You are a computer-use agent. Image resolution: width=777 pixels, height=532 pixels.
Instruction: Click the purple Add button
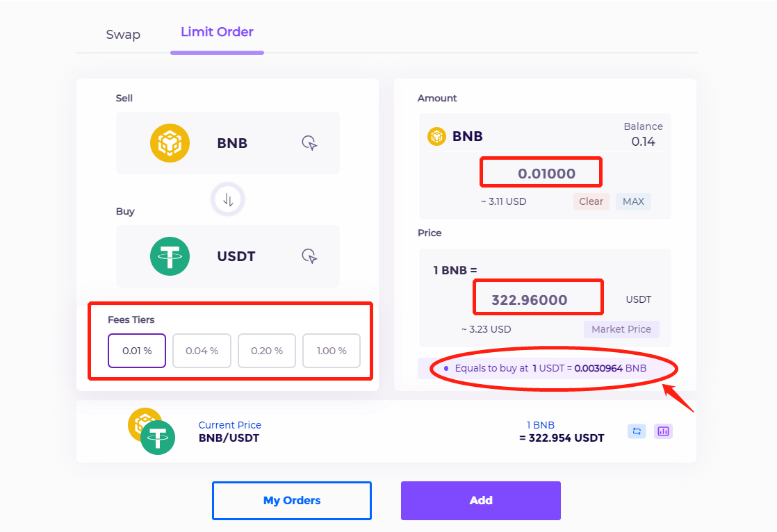(481, 501)
